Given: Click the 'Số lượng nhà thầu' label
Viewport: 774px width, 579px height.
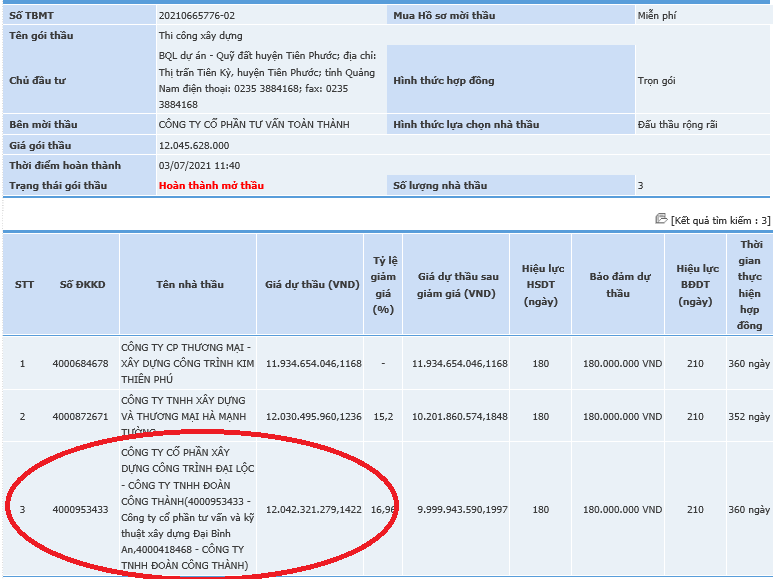Looking at the screenshot, I should pyautogui.click(x=440, y=186).
